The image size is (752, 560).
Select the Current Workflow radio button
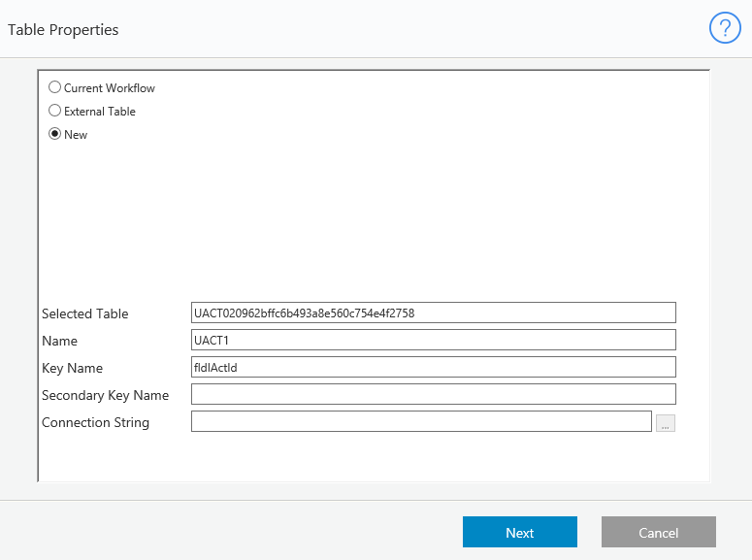tap(55, 87)
